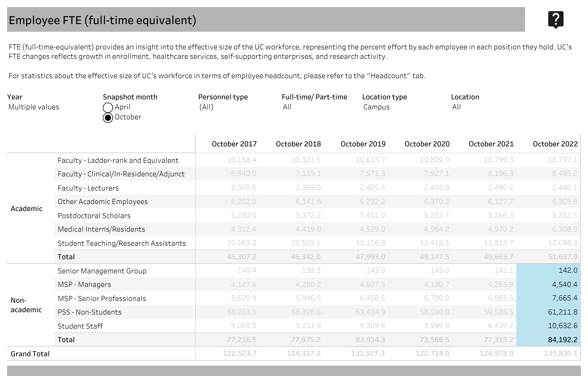This screenshot has height=376, width=588.
Task: Click cell 6,308.9 for Medical Interns 2022
Action: 565,229
